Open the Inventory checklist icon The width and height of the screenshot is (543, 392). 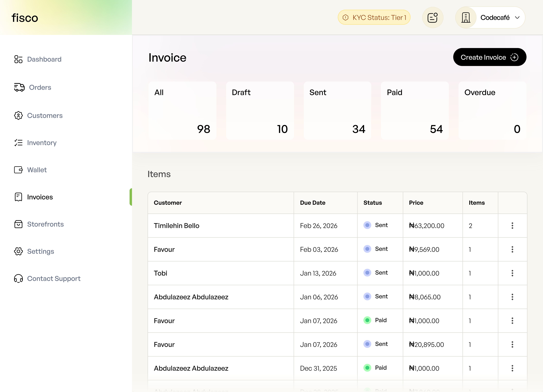[x=18, y=143]
